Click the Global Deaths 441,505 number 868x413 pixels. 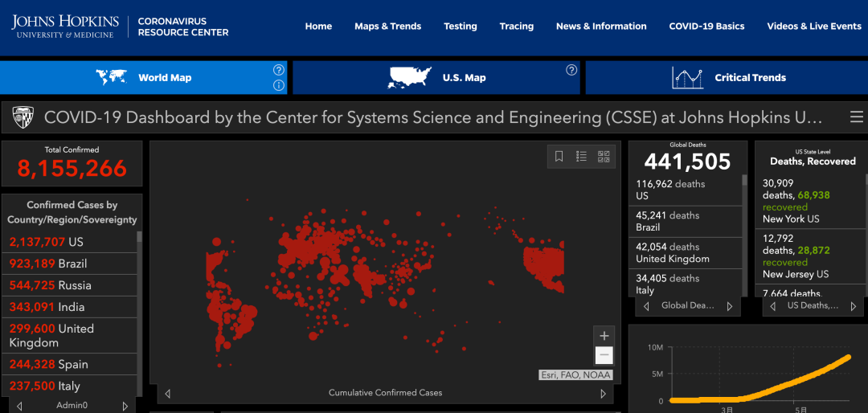[x=687, y=162]
